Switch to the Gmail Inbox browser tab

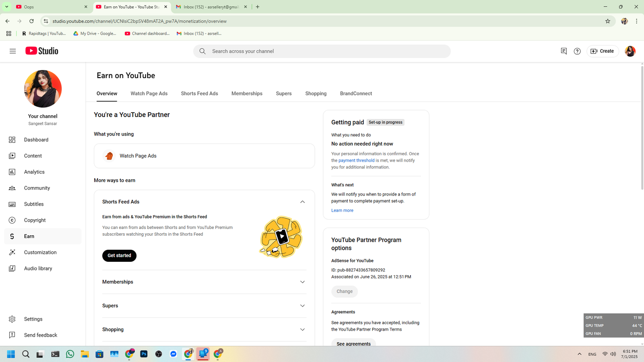[x=211, y=7]
